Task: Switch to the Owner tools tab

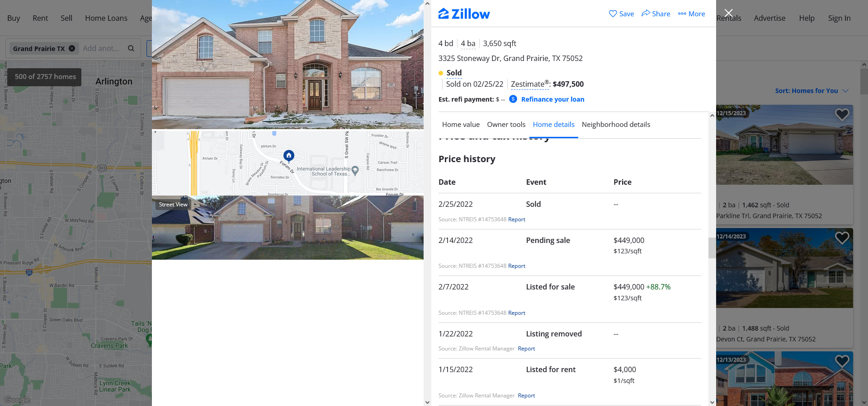Action: tap(506, 125)
